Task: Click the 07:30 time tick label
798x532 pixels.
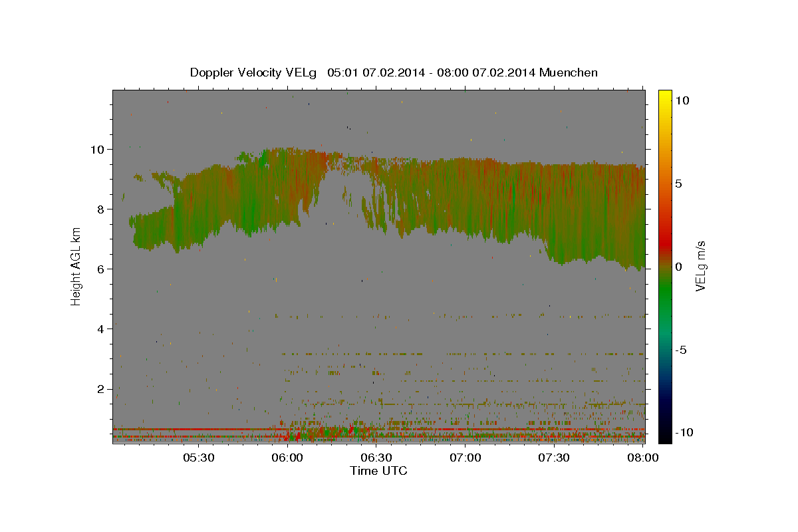Action: (x=553, y=458)
